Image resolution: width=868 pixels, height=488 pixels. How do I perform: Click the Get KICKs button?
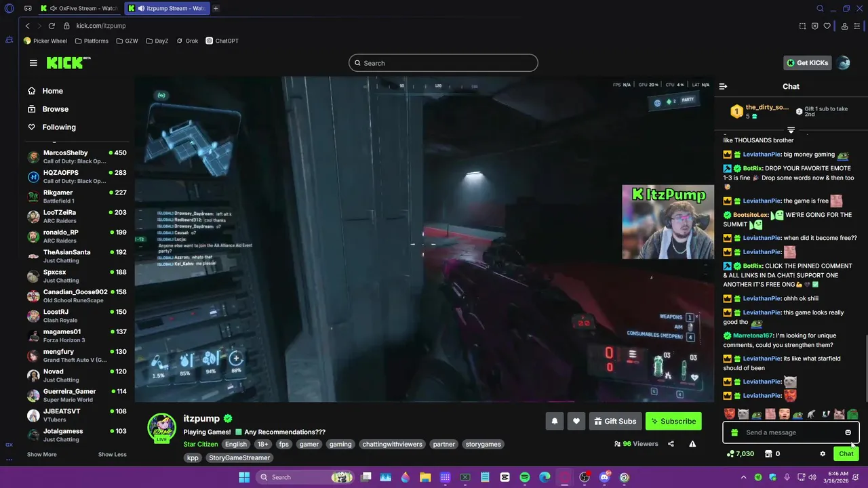click(x=807, y=63)
